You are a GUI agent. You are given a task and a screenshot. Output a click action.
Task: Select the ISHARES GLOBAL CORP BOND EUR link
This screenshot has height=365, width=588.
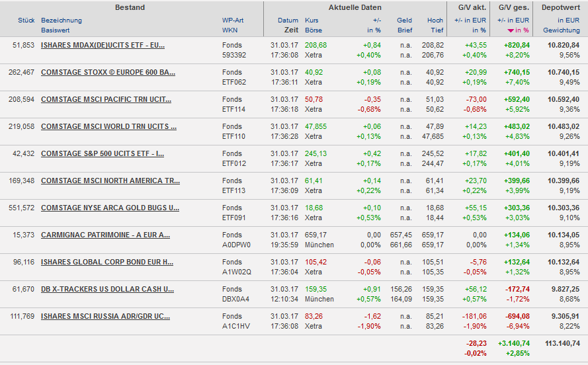[106, 262]
